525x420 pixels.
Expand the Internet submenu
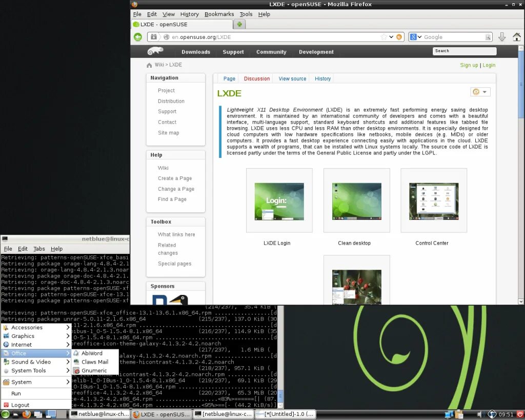click(36, 345)
